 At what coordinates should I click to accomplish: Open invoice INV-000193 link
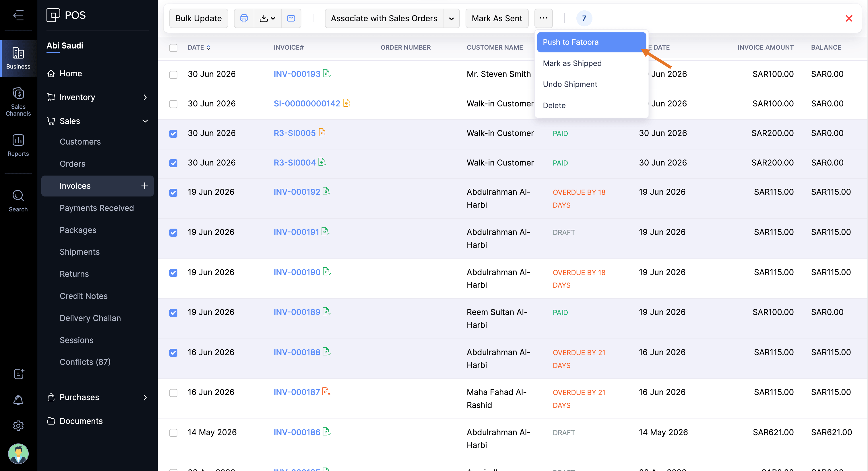[x=297, y=74]
